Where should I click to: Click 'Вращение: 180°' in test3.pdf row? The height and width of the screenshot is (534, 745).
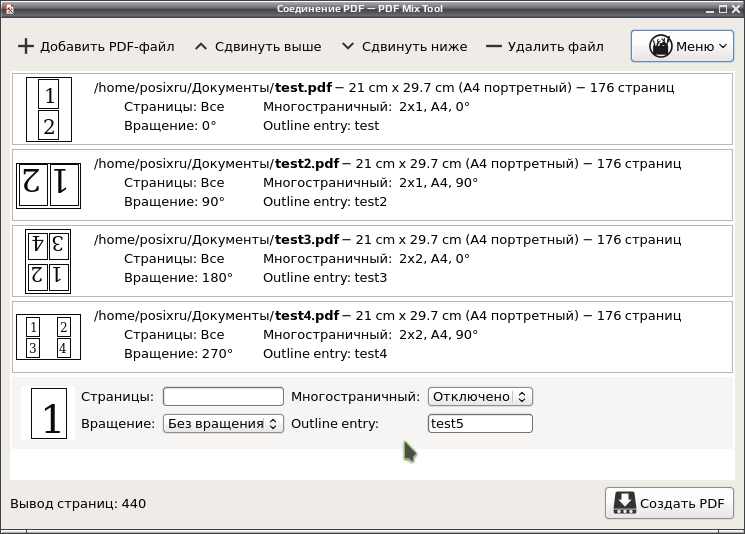click(178, 277)
